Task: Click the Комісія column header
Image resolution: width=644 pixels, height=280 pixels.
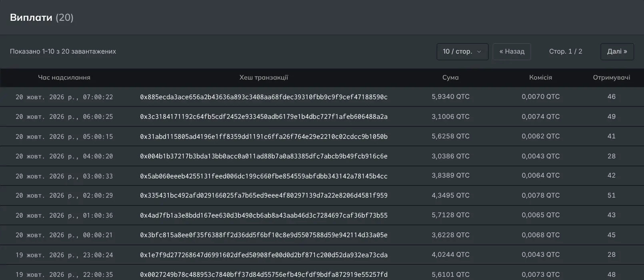Action: [540, 78]
